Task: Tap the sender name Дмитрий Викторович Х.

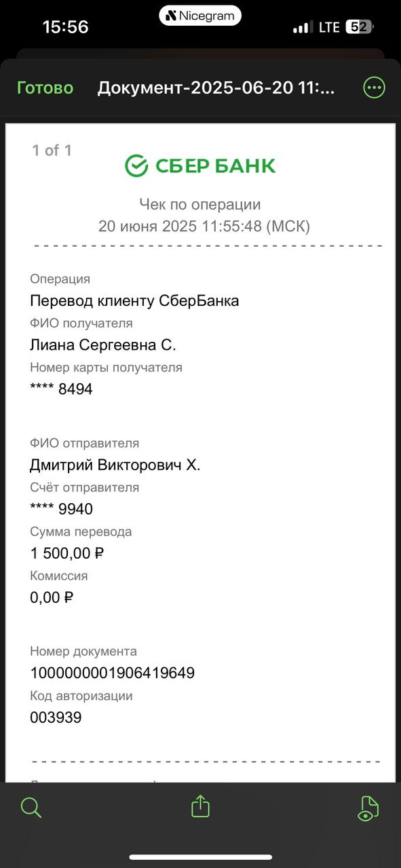Action: tap(115, 465)
